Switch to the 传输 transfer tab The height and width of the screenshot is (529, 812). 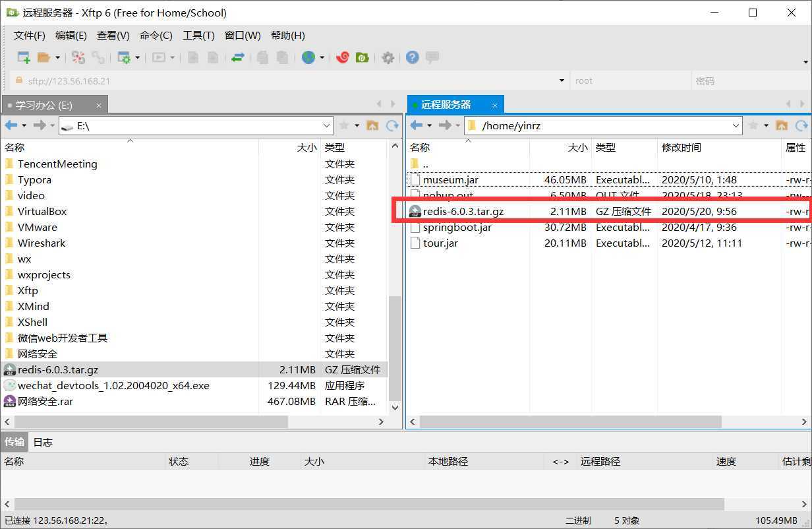(14, 441)
